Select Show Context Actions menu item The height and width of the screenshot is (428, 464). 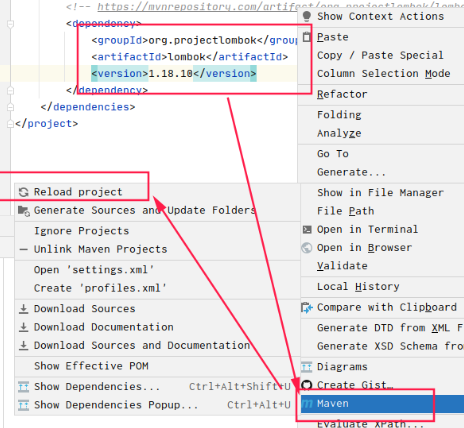(x=381, y=16)
